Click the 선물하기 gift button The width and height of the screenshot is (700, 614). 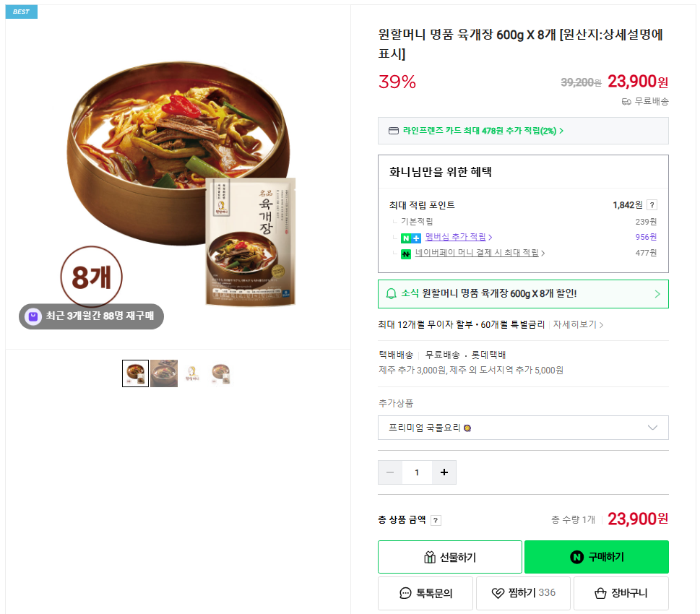point(449,556)
